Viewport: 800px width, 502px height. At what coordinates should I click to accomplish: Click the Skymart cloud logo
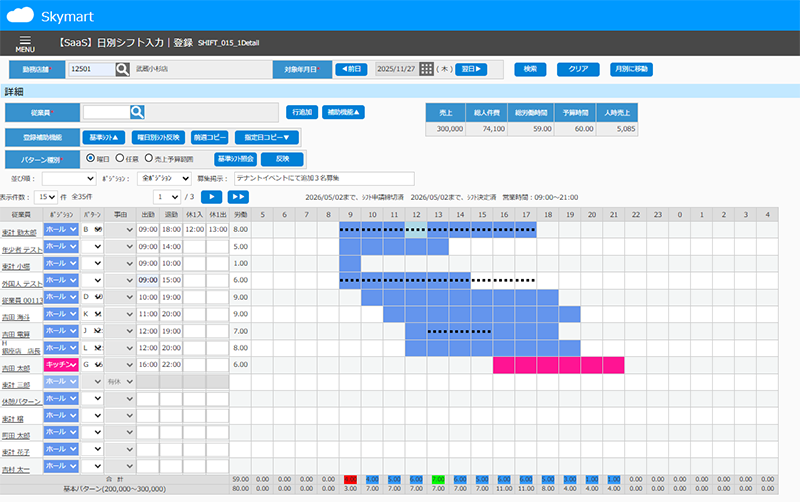tap(20, 15)
